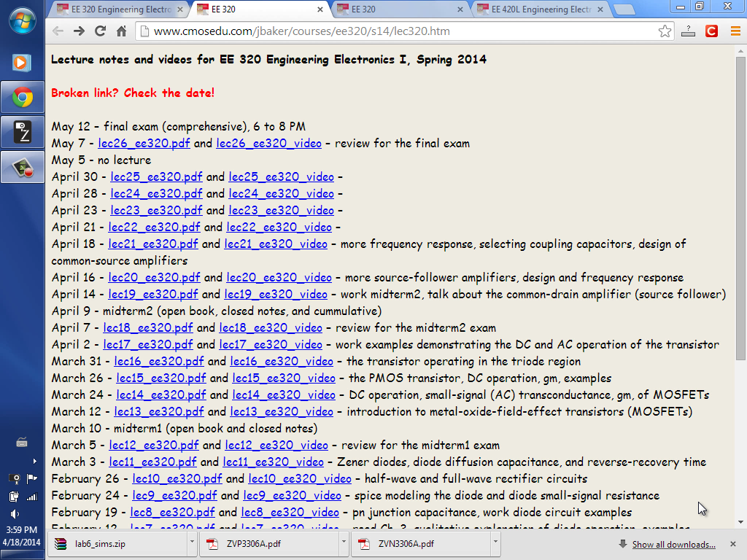Open a new tab button
Viewport: 747px width, 560px height.
(x=624, y=9)
